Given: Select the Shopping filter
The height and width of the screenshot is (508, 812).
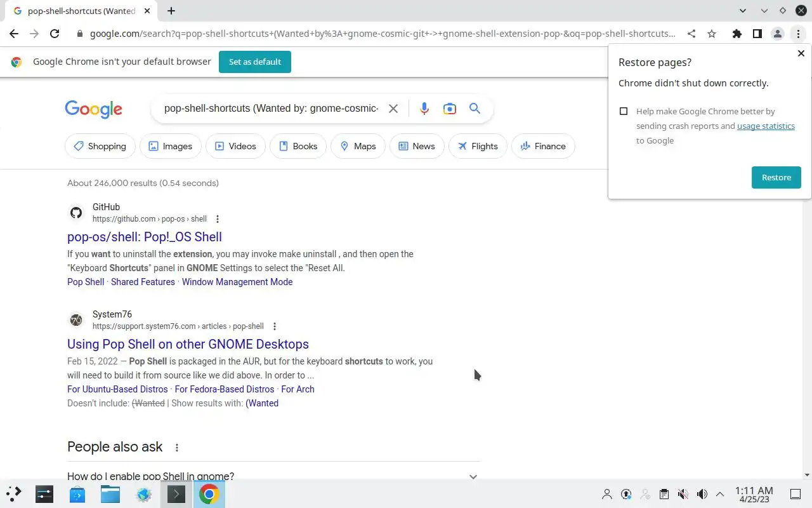Looking at the screenshot, I should [x=100, y=146].
